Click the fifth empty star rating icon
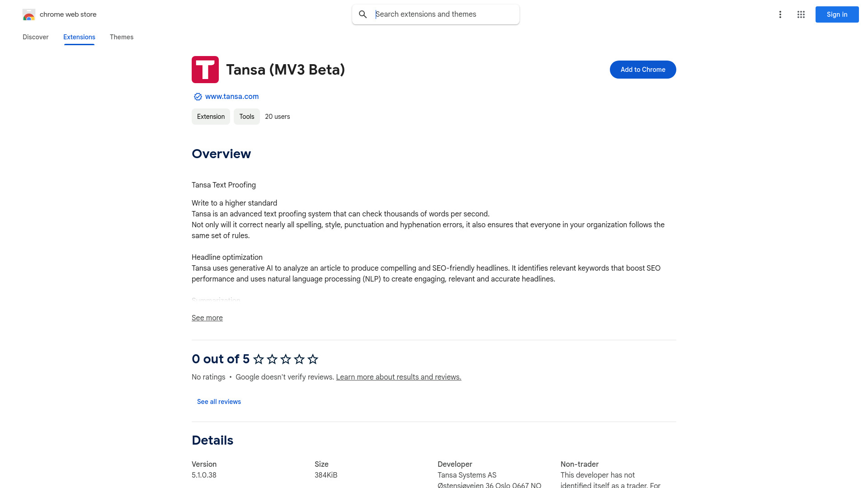Viewport: 868px width, 488px height. (312, 359)
